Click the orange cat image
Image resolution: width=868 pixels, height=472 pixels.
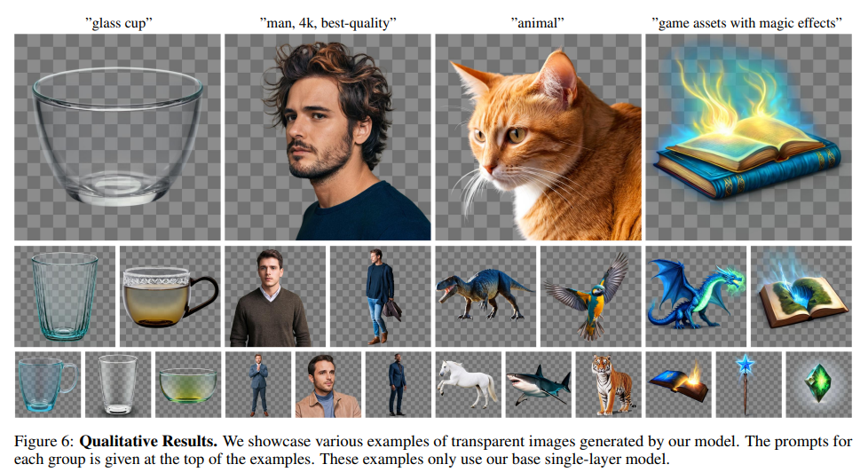coord(538,137)
